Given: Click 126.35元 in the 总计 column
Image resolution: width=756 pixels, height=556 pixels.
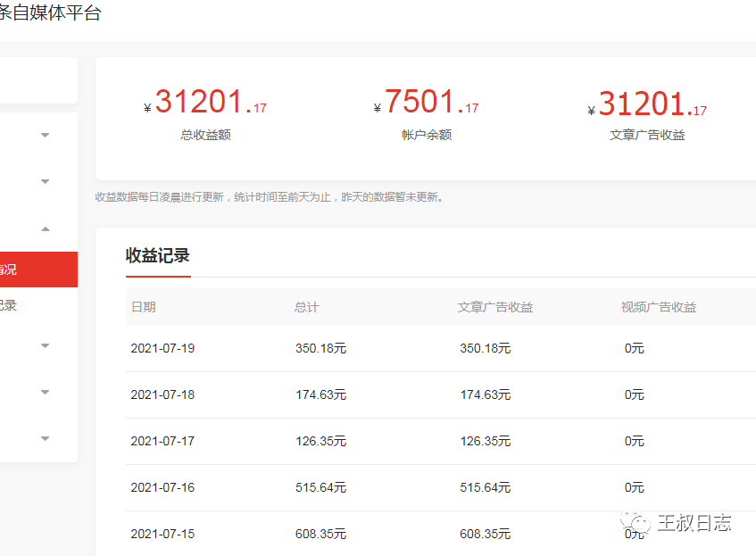Looking at the screenshot, I should (320, 441).
